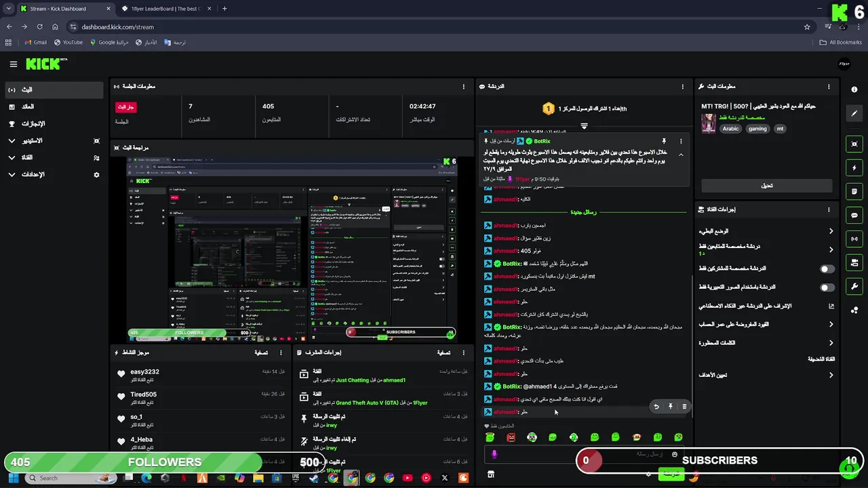Expand the gift leaderboard handle under rank 1
868x488 pixels.
[584, 126]
